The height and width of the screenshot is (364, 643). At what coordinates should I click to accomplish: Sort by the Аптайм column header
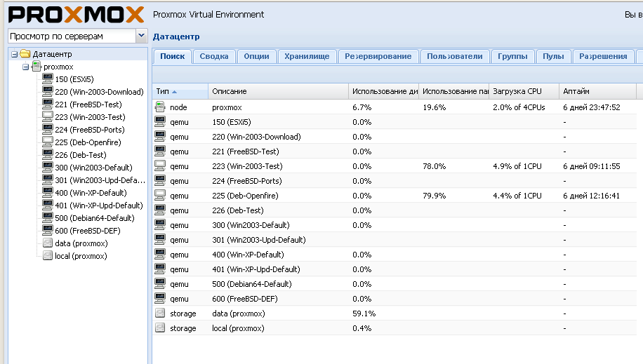597,91
